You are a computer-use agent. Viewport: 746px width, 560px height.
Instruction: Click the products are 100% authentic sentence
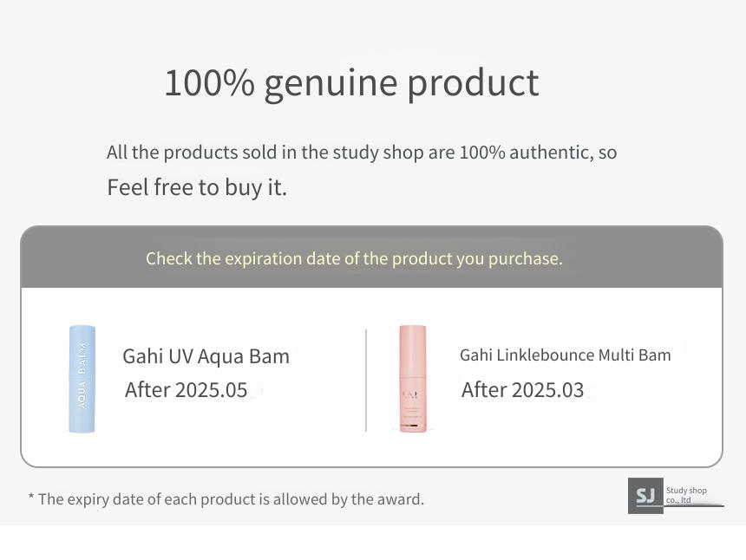click(x=362, y=153)
